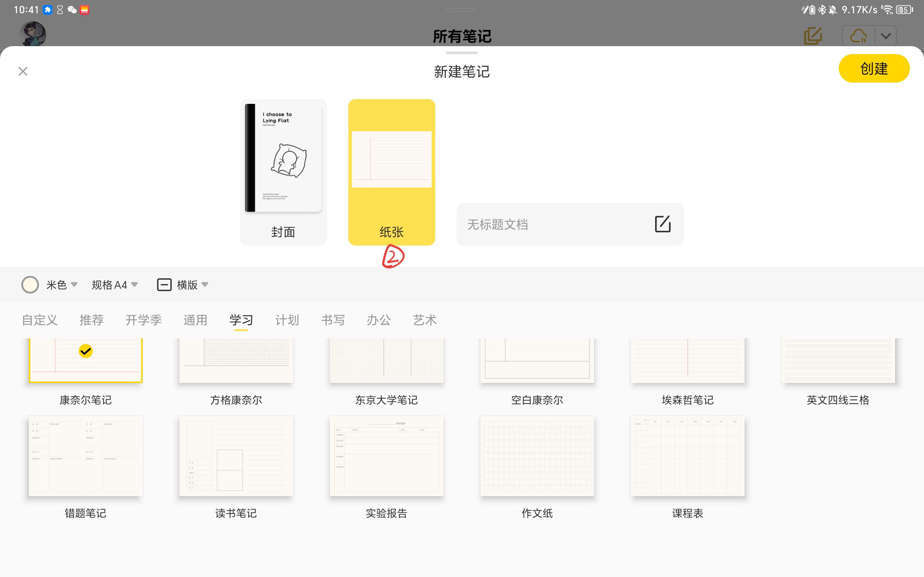Open the 横版 orientation icon
924x577 pixels.
pos(164,285)
